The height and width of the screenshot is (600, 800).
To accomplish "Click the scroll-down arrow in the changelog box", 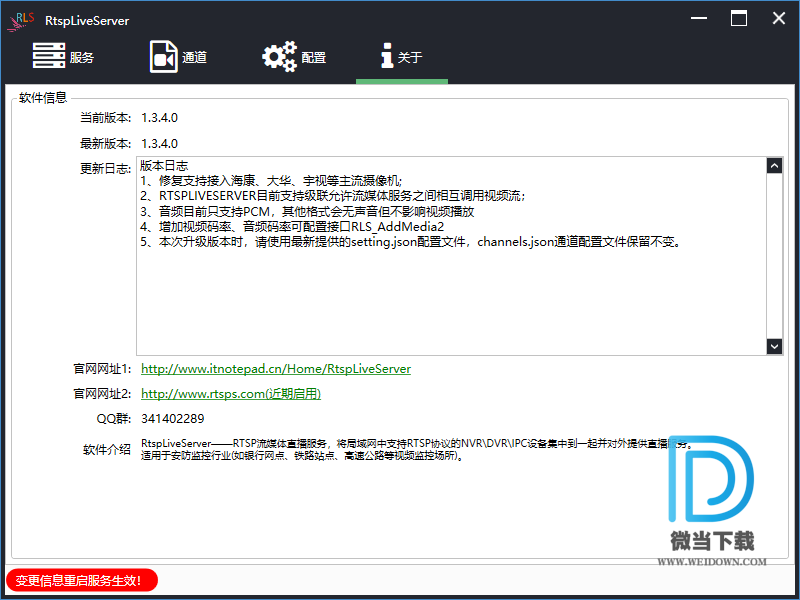I will pos(774,346).
